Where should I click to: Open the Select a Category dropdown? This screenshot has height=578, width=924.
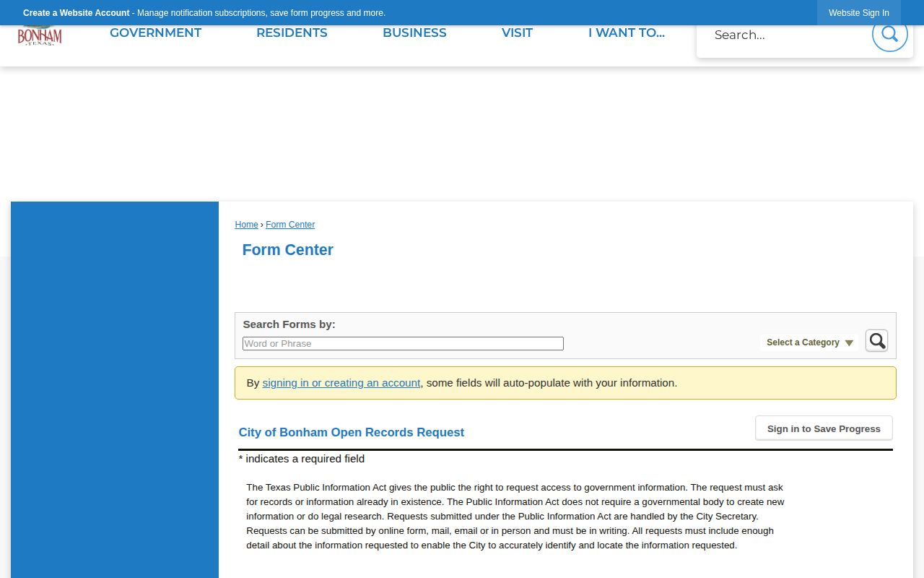point(809,342)
